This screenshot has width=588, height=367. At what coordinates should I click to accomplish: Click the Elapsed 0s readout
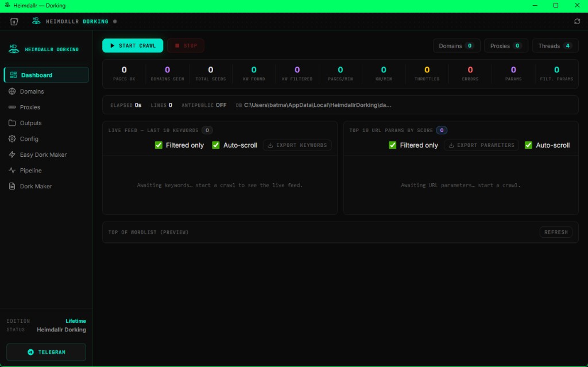click(126, 105)
